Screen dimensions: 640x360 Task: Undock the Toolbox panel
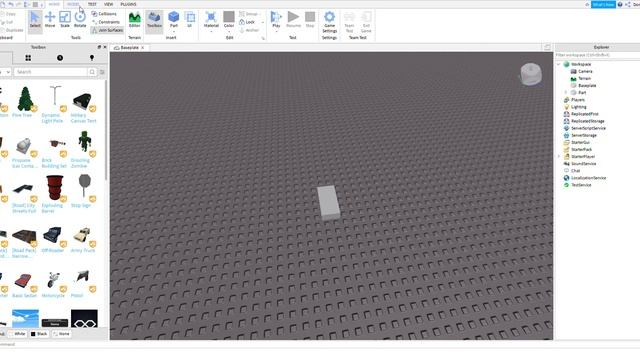pyautogui.click(x=99, y=47)
